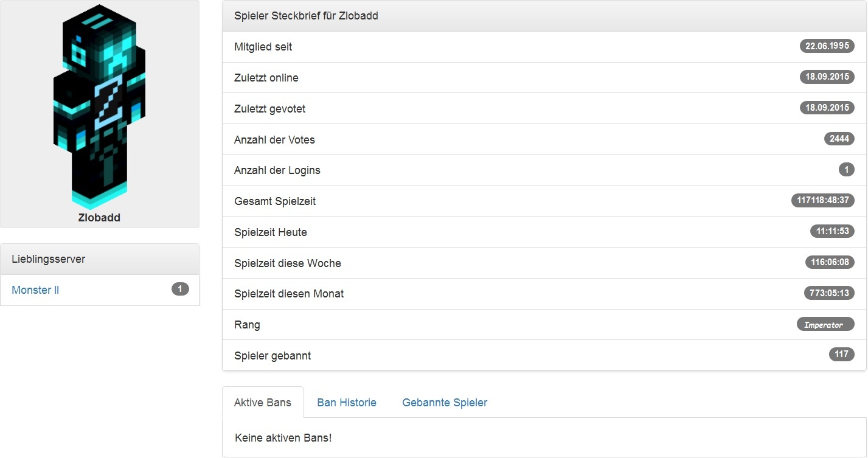
Task: Click the Zlobadd username under the skin
Action: (x=99, y=218)
